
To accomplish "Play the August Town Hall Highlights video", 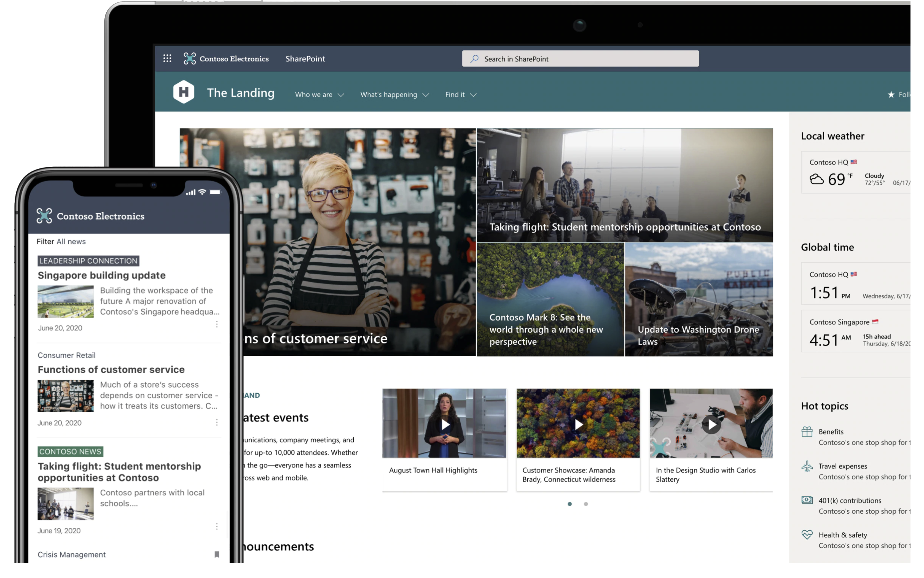I will 445,424.
